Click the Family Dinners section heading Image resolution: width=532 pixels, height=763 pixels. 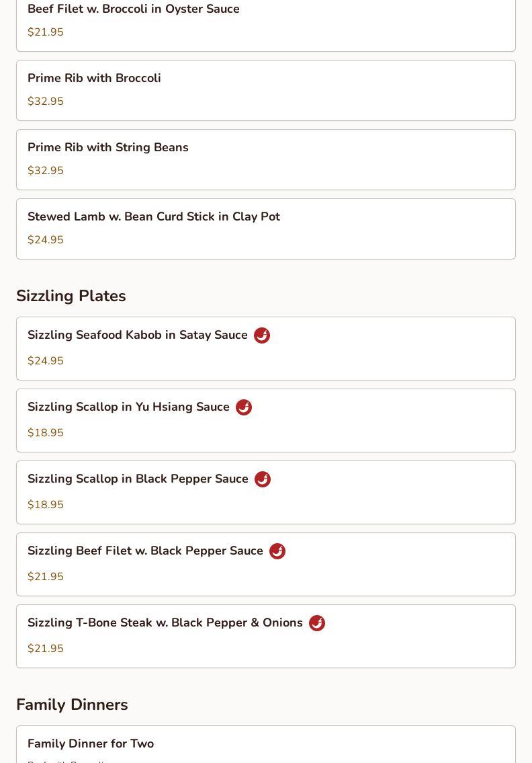point(72,705)
